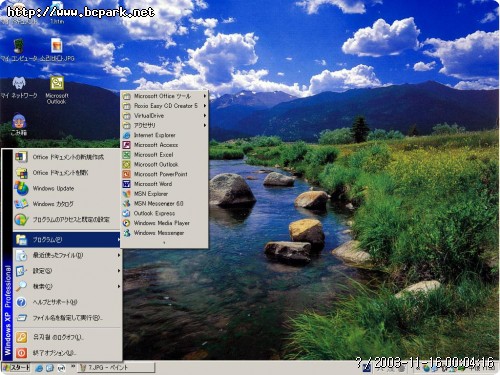The height and width of the screenshot is (375, 500).
Task: Expand the アクセサリ accessories folder
Action: [x=164, y=125]
